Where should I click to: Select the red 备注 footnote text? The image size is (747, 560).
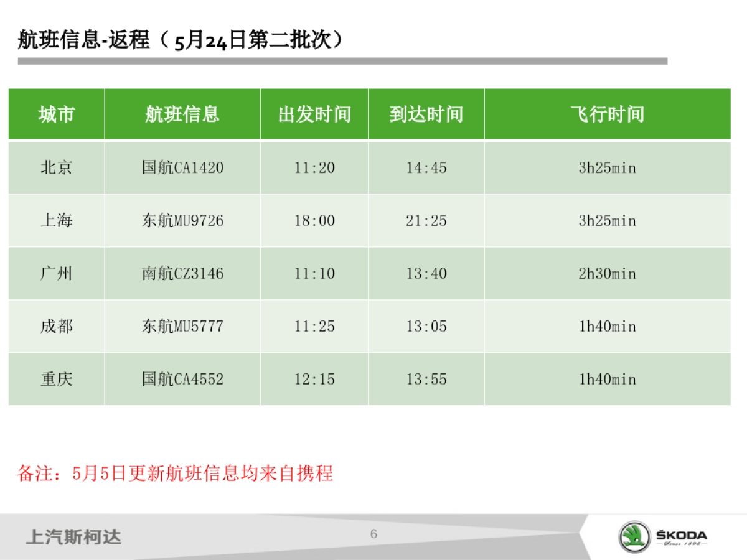click(176, 474)
